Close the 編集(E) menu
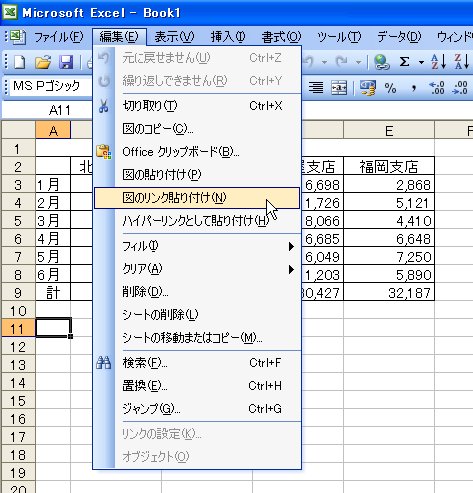 [x=119, y=37]
